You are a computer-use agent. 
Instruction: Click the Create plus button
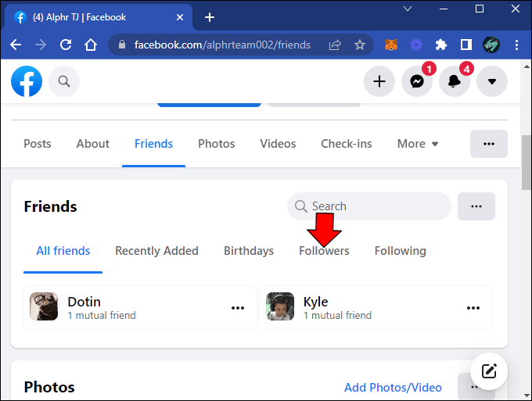[379, 81]
